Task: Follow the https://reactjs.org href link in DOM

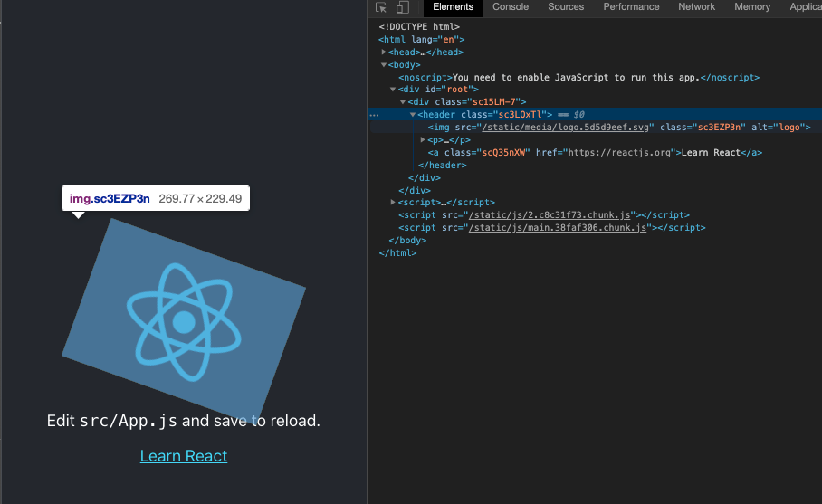Action: [x=619, y=152]
